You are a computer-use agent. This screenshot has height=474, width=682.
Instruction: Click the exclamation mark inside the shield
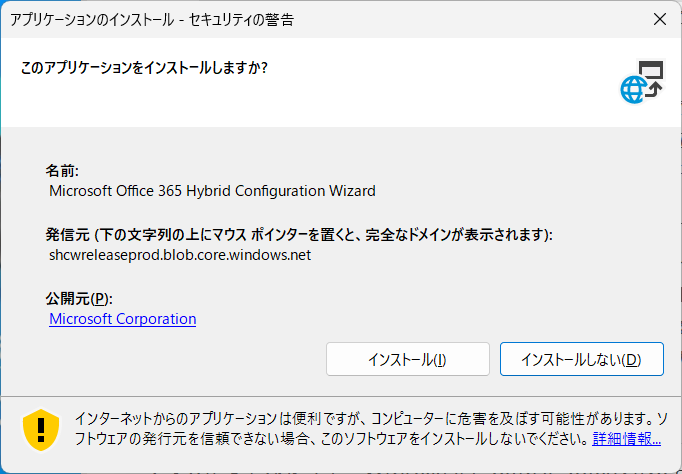click(41, 430)
